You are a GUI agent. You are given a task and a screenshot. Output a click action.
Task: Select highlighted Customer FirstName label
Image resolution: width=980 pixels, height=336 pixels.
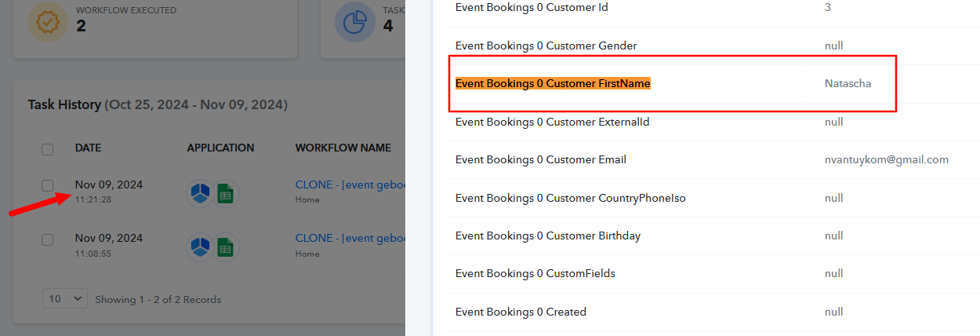pyautogui.click(x=553, y=83)
